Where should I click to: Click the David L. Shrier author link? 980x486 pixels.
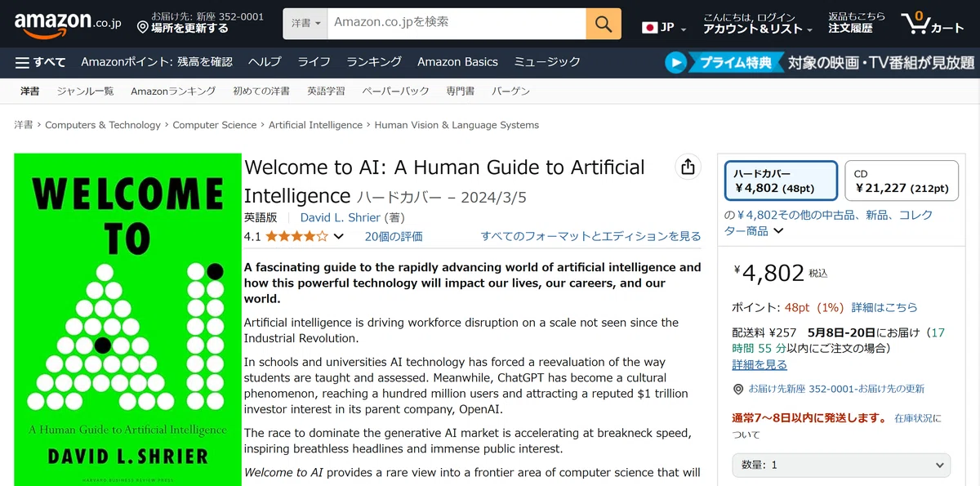[341, 218]
